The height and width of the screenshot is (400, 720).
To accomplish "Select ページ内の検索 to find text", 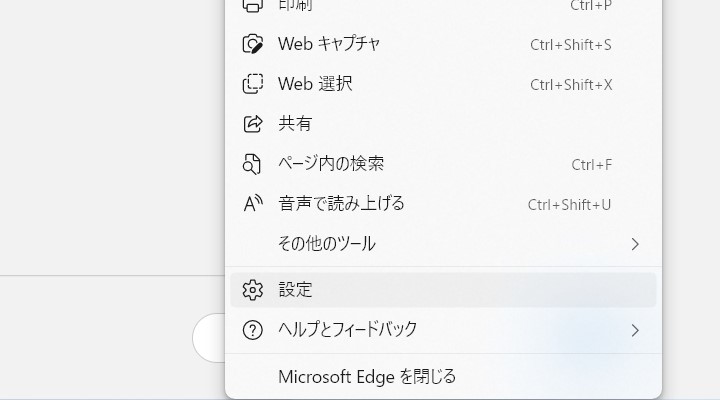I will [331, 164].
